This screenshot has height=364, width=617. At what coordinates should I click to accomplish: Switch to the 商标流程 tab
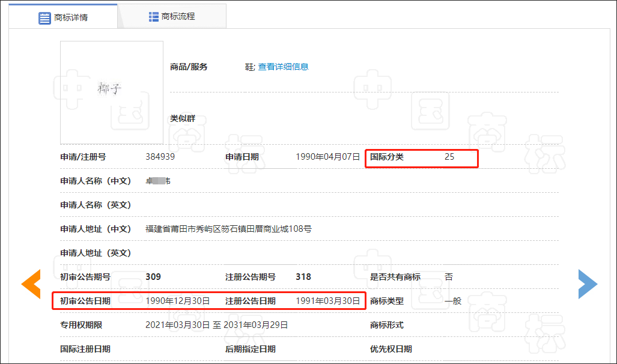tap(172, 17)
